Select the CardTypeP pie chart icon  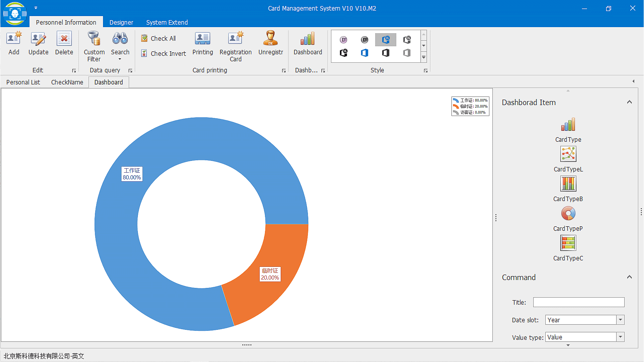[x=568, y=214]
